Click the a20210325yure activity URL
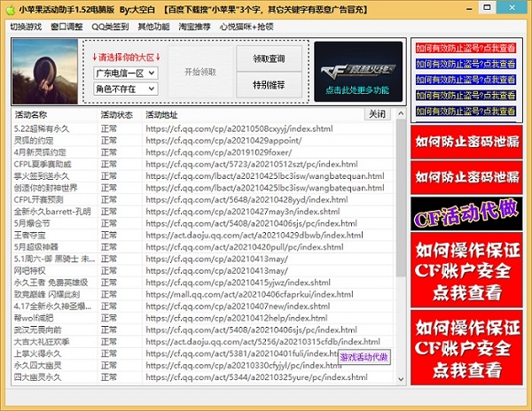The height and width of the screenshot is (411, 532). (256, 377)
